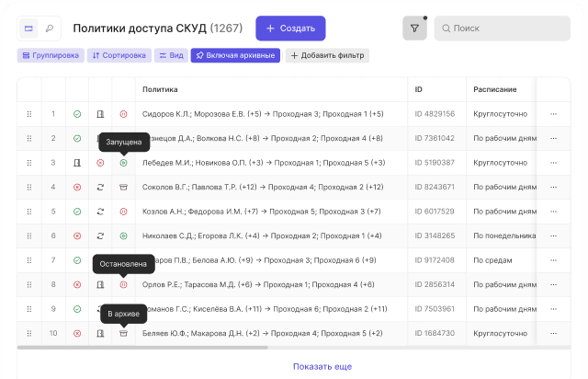This screenshot has width=588, height=379.
Task: Select the policy Соколов В.Г.; Павлова Т.Р.
Action: pyautogui.click(x=263, y=187)
